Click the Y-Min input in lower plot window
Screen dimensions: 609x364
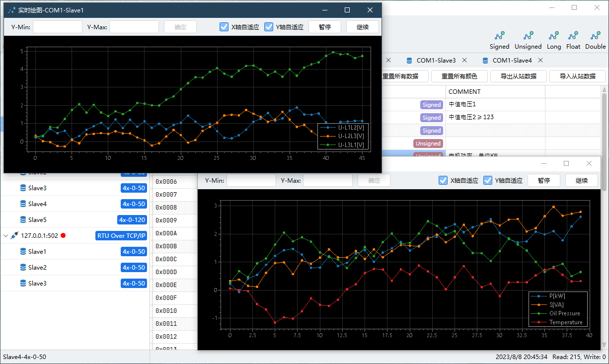pos(251,180)
